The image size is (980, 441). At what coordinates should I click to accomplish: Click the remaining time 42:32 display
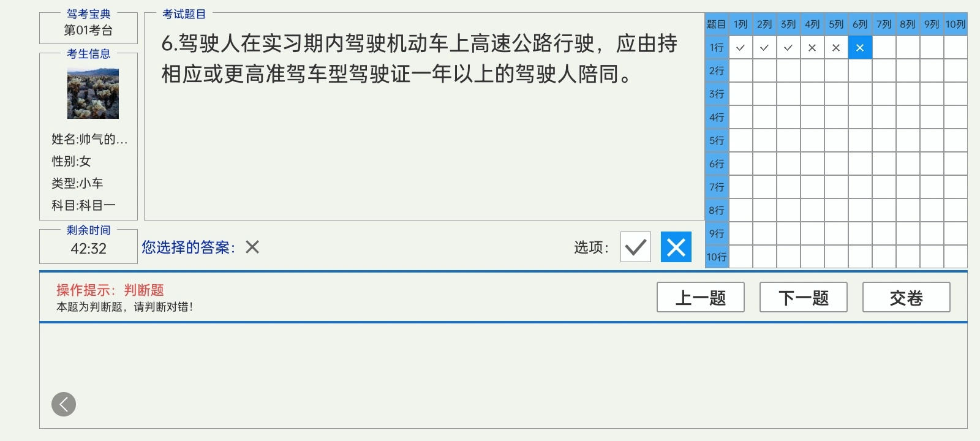[88, 249]
